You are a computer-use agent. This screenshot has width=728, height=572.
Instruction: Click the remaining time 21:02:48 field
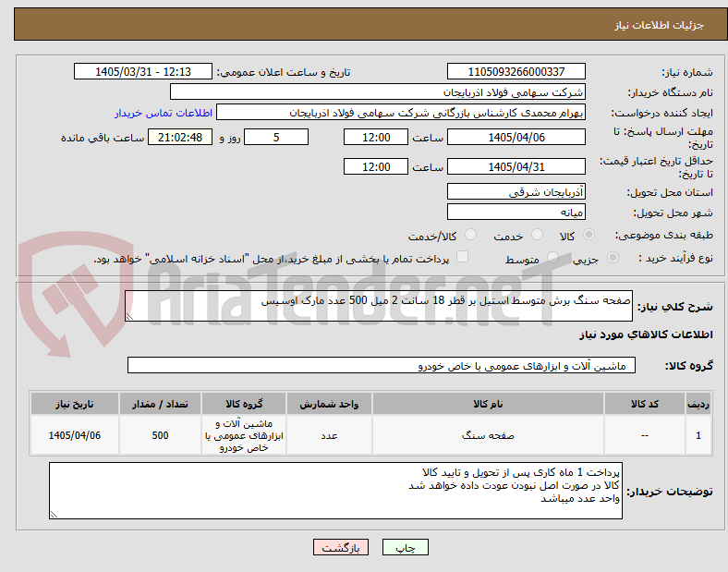[180, 138]
